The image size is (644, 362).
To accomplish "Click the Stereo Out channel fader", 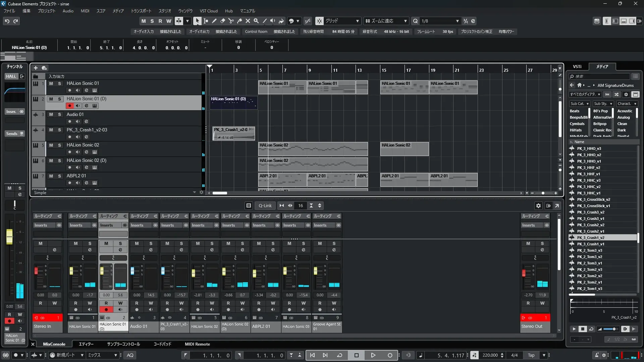I will [524, 273].
